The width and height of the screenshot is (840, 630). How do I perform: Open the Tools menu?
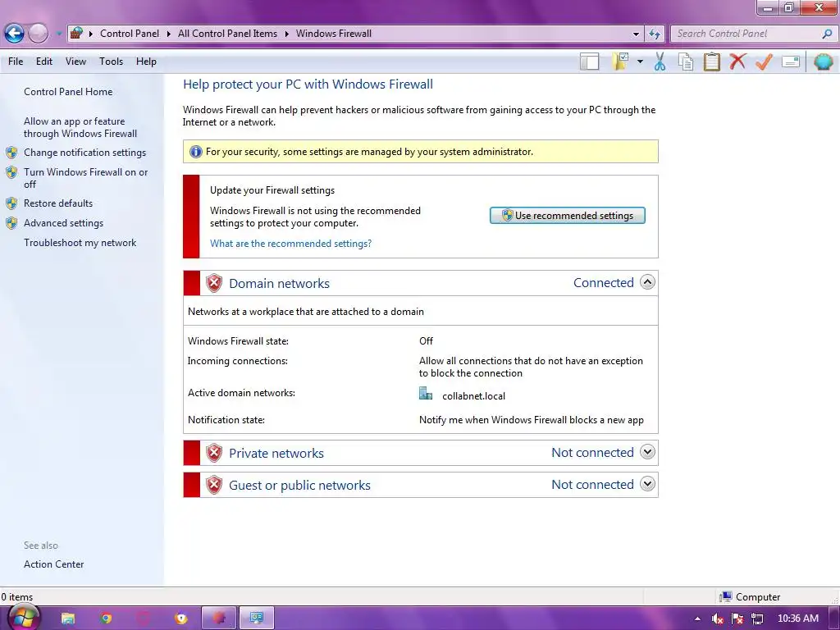pos(111,62)
